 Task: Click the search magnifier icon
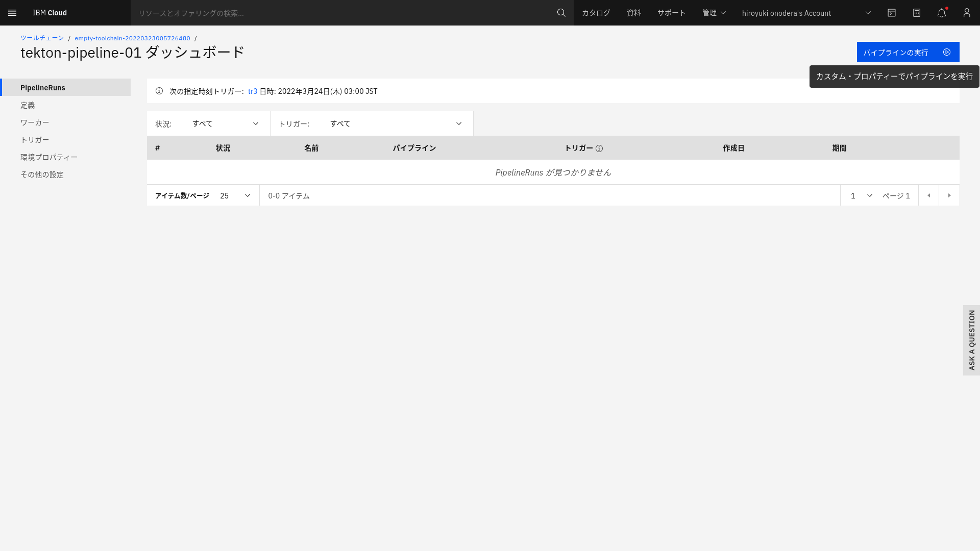click(561, 13)
